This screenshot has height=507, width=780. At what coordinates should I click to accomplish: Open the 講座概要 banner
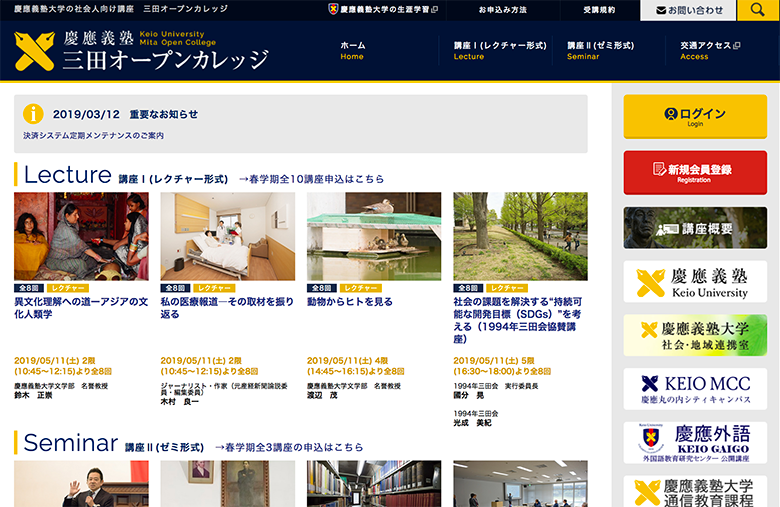pos(695,228)
